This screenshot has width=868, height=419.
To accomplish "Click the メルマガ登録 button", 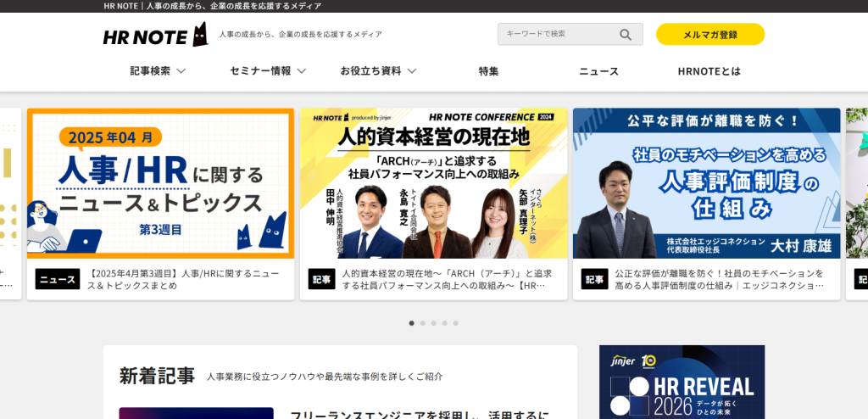I will click(x=709, y=35).
